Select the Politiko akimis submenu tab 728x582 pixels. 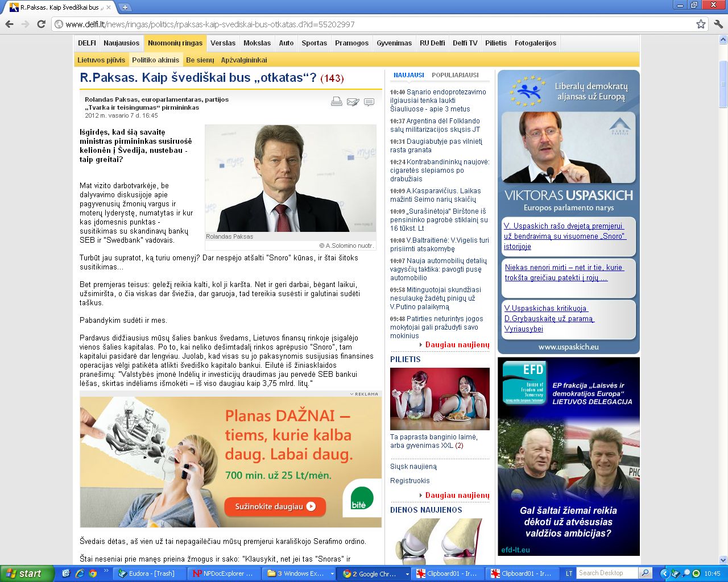pyautogui.click(x=155, y=60)
